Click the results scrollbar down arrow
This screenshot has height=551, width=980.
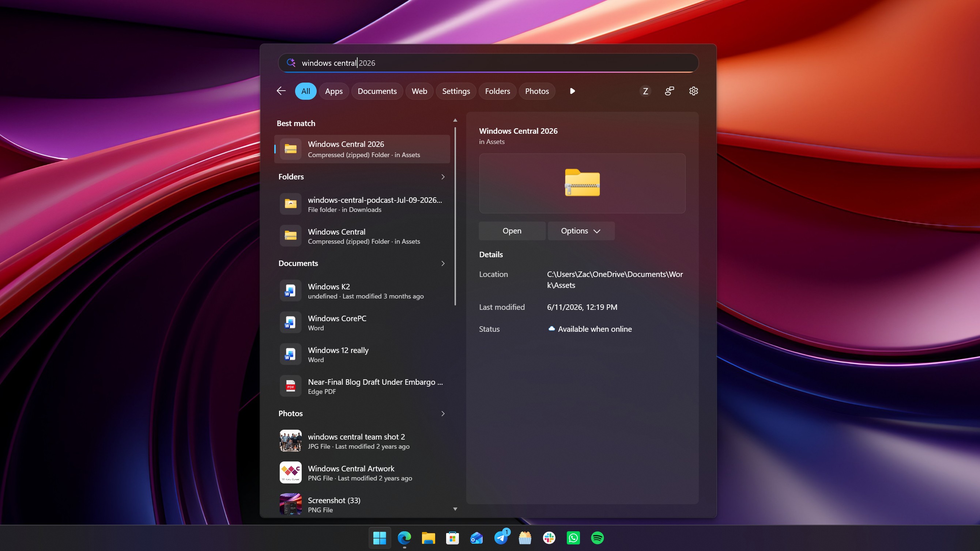point(455,509)
